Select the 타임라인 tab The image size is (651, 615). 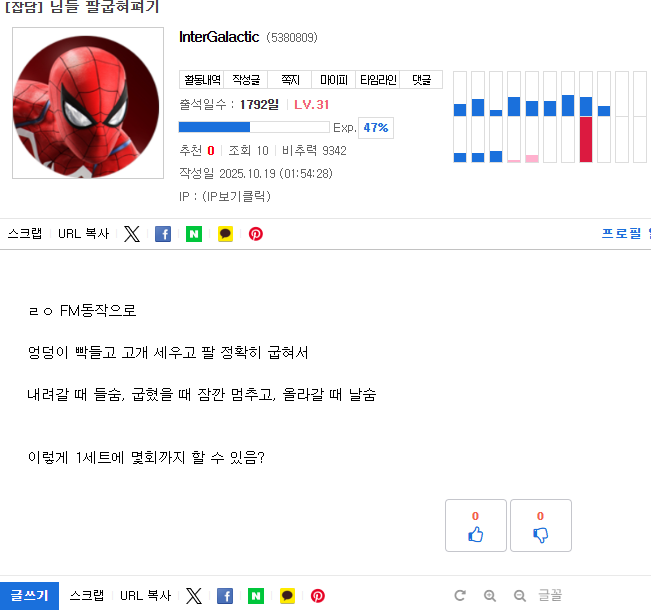click(x=378, y=80)
